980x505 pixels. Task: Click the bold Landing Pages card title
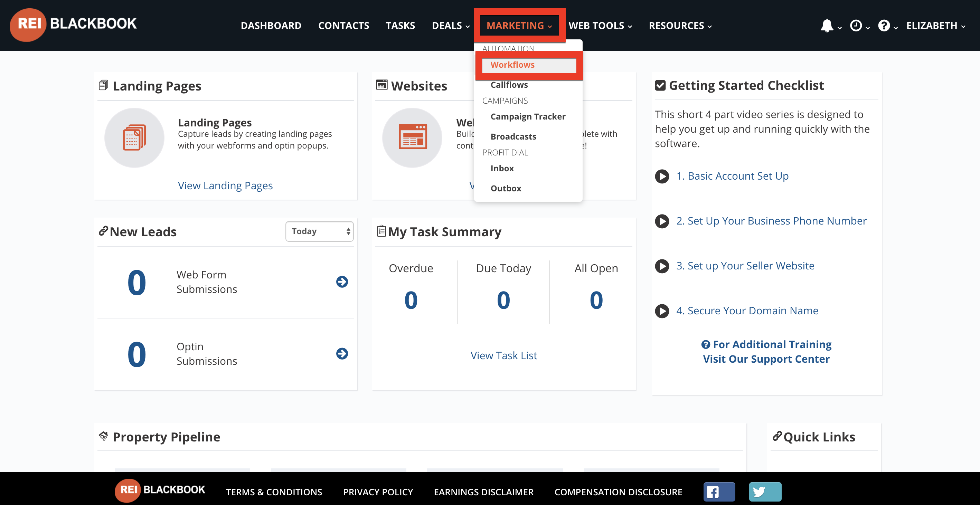click(x=215, y=122)
